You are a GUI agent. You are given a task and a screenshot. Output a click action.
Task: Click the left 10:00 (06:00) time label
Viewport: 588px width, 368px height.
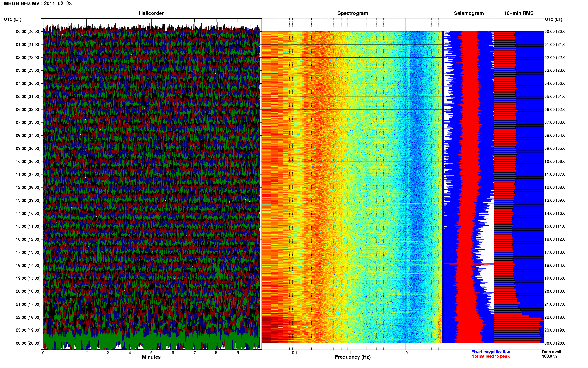point(28,161)
